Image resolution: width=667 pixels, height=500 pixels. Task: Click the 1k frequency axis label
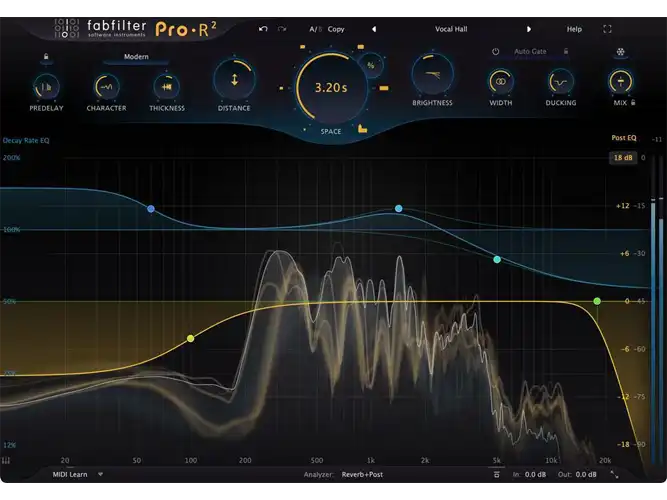(x=371, y=460)
